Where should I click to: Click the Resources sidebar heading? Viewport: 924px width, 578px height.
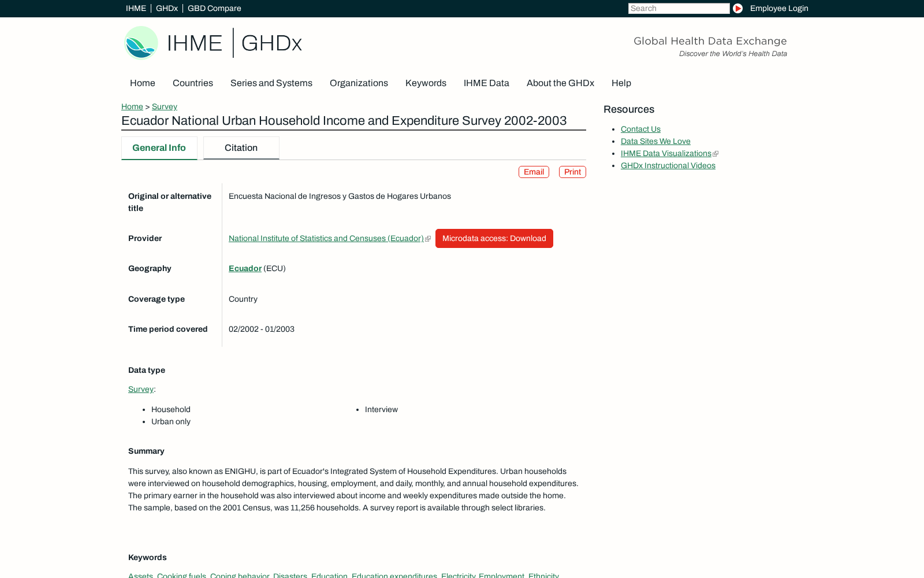pos(629,109)
